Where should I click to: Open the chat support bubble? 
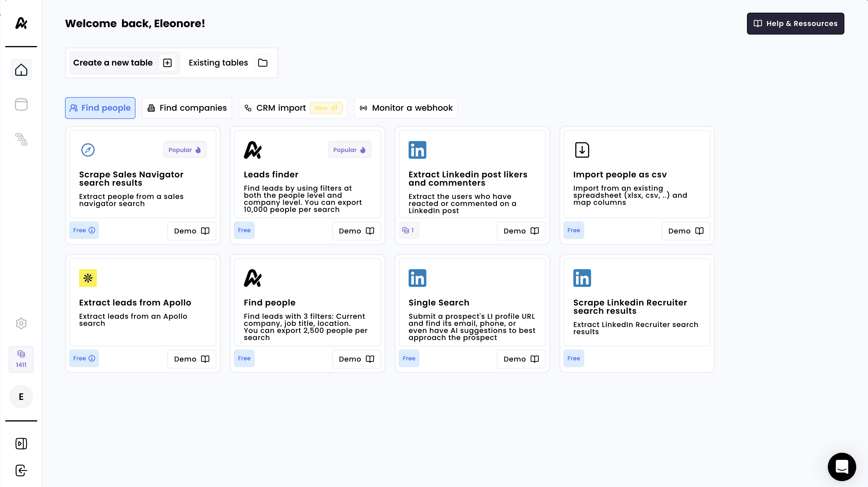(x=841, y=466)
